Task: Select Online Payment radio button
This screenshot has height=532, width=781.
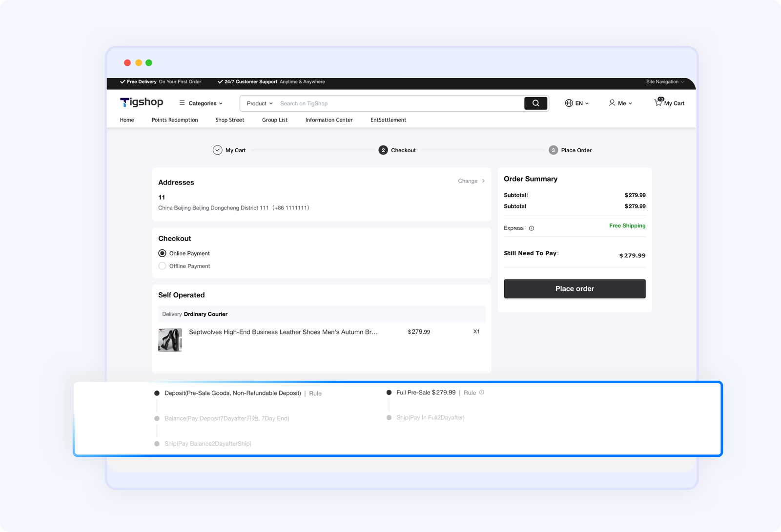Action: coord(163,253)
